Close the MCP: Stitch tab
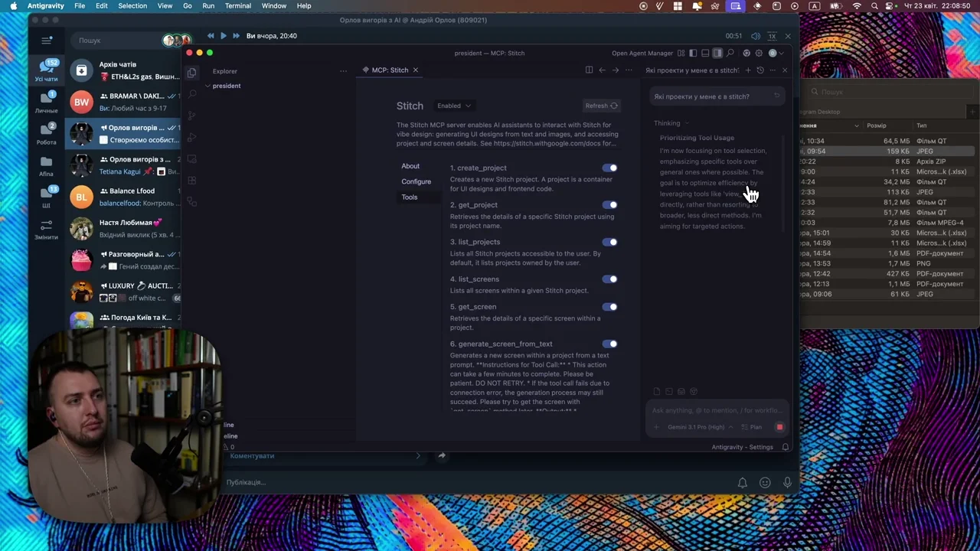Image resolution: width=980 pixels, height=551 pixels. point(416,70)
